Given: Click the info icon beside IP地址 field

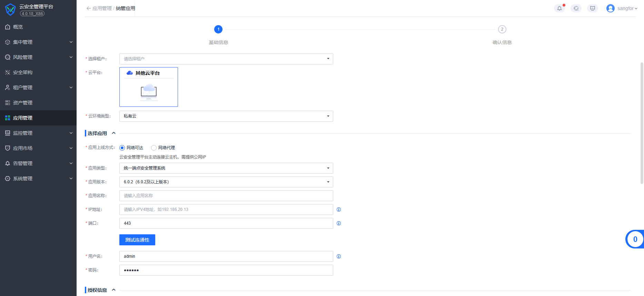Looking at the screenshot, I should (x=339, y=210).
